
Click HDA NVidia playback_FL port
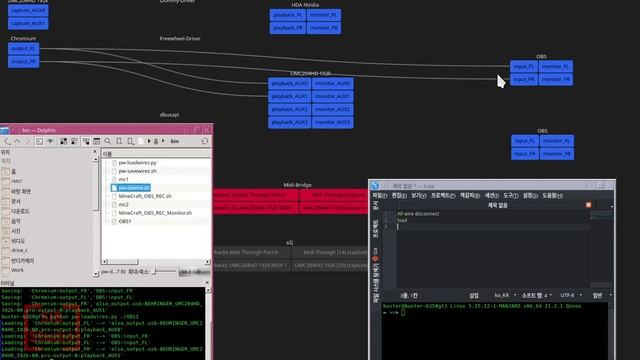(x=287, y=15)
